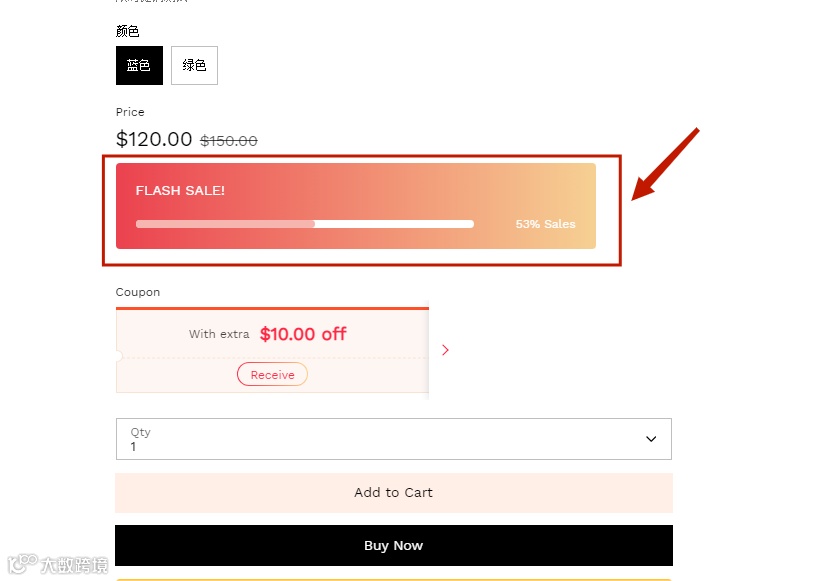Click the $10.00 off coupon text
This screenshot has width=820, height=581.
click(303, 334)
